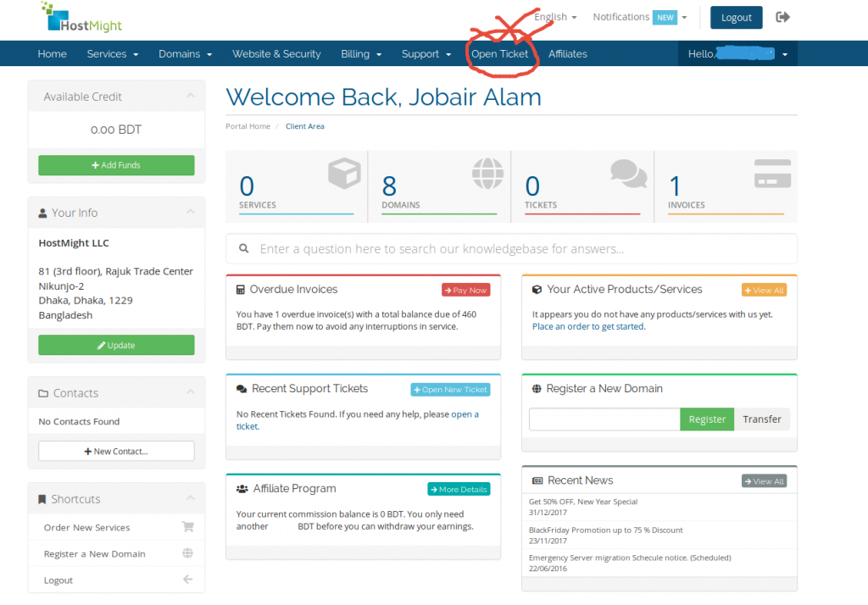The image size is (868, 605).
Task: Click the New Contact button
Action: click(x=116, y=451)
